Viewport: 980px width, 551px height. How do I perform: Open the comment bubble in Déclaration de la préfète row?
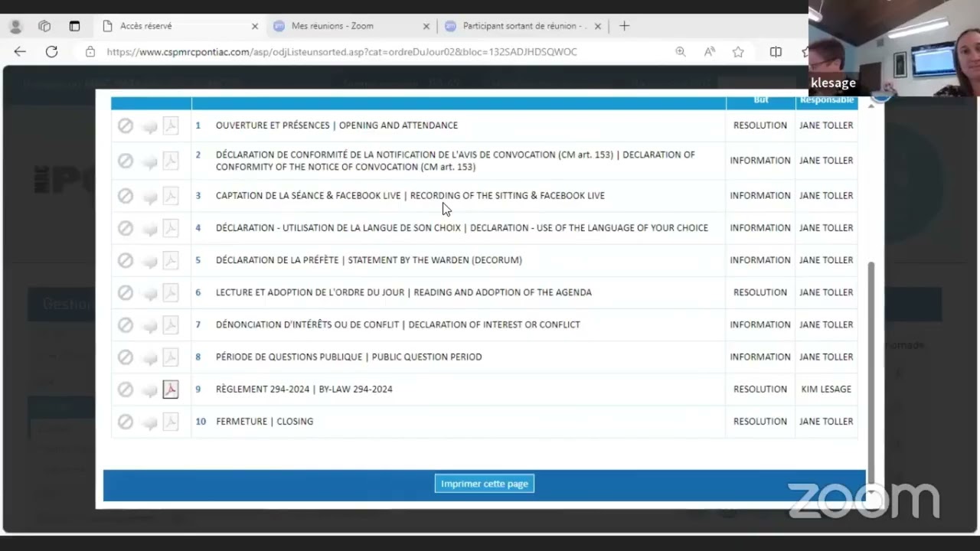[x=150, y=262]
